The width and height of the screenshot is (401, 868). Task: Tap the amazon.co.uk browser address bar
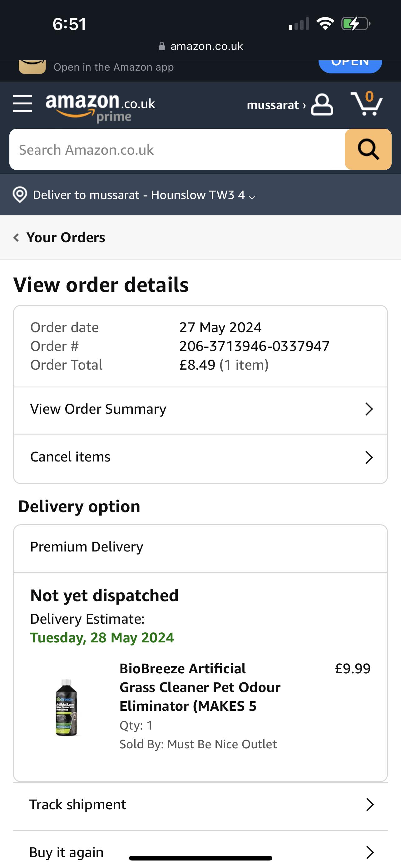point(201,46)
